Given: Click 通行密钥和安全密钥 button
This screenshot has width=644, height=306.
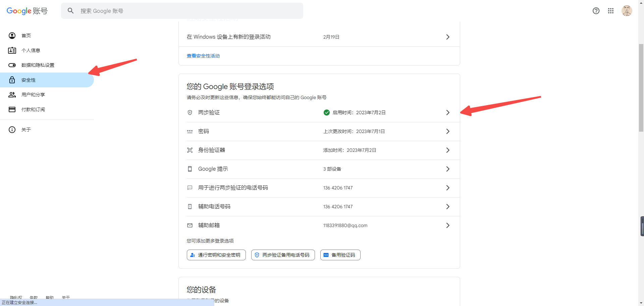Looking at the screenshot, I should click(216, 255).
